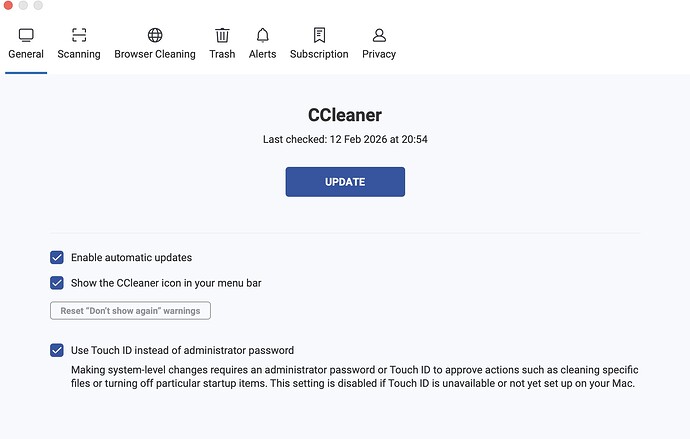Image resolution: width=690 pixels, height=439 pixels.
Task: Disable the automatic updates checkbox
Action: 57,257
